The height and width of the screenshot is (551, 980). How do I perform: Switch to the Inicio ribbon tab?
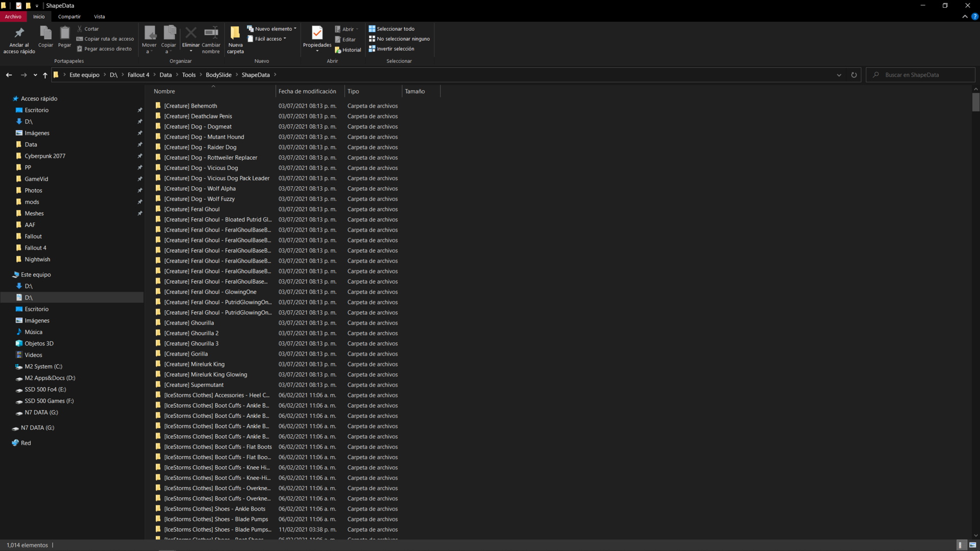[x=39, y=17]
